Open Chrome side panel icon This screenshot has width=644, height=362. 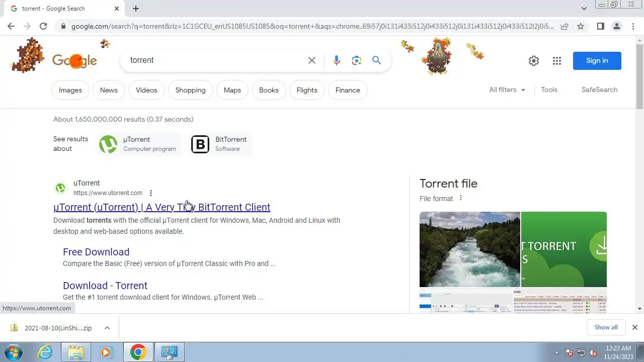(x=600, y=26)
